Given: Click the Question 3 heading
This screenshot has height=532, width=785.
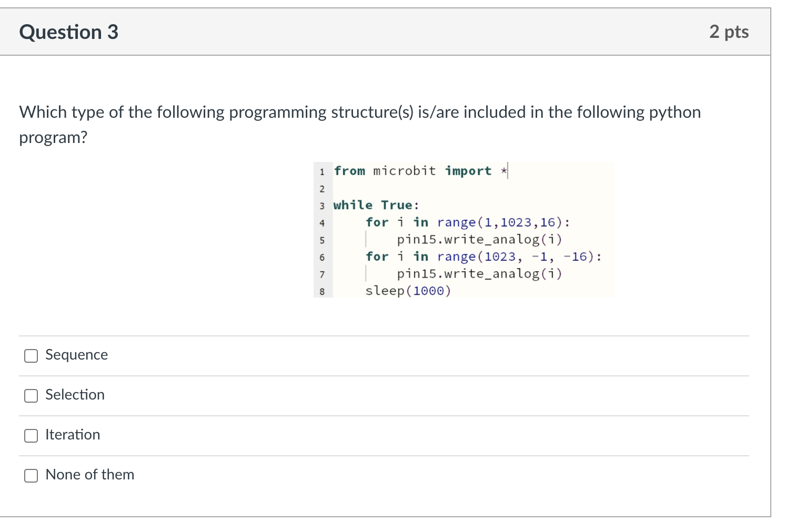Looking at the screenshot, I should coord(69,32).
